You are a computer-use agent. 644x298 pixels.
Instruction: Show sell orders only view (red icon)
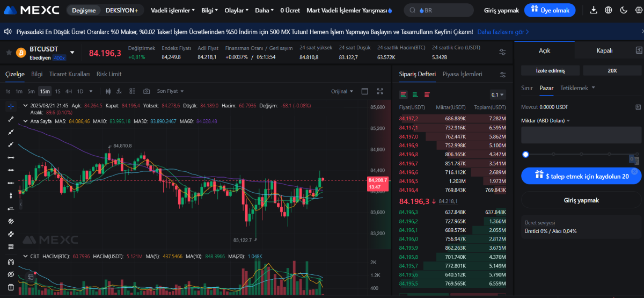tap(427, 95)
